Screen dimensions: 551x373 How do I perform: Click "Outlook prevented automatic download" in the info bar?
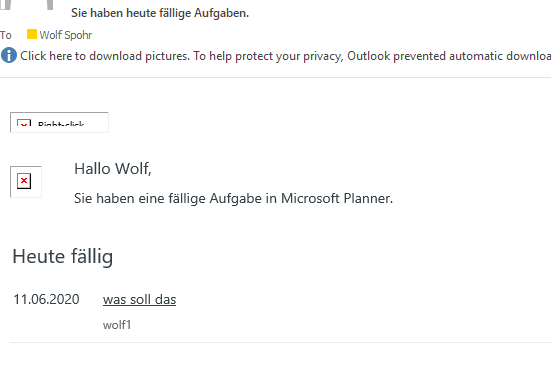[449, 56]
